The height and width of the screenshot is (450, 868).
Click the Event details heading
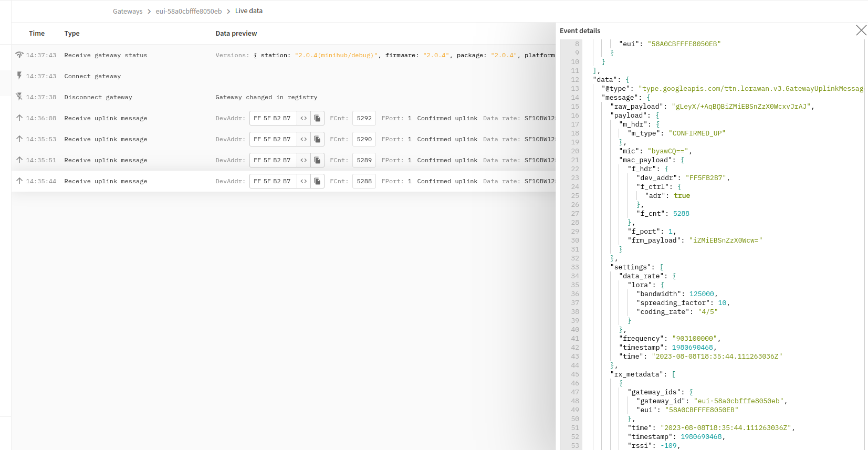[580, 30]
